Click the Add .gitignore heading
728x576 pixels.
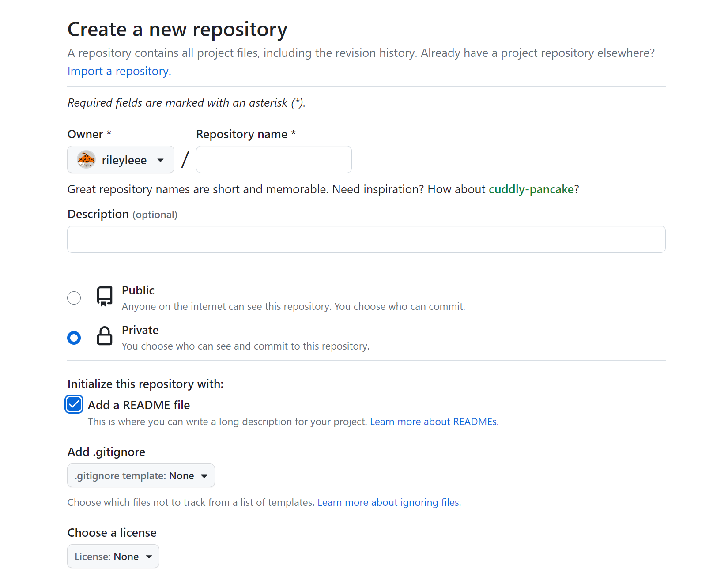pos(106,452)
